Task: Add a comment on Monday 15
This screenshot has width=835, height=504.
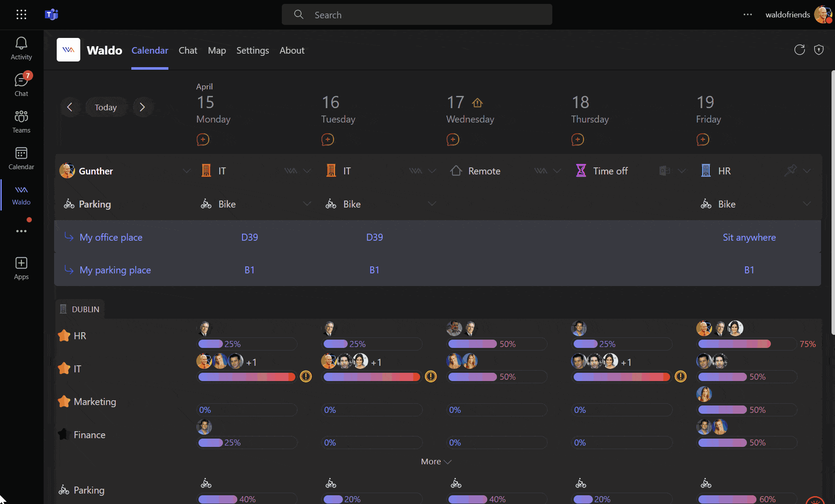Action: click(203, 140)
